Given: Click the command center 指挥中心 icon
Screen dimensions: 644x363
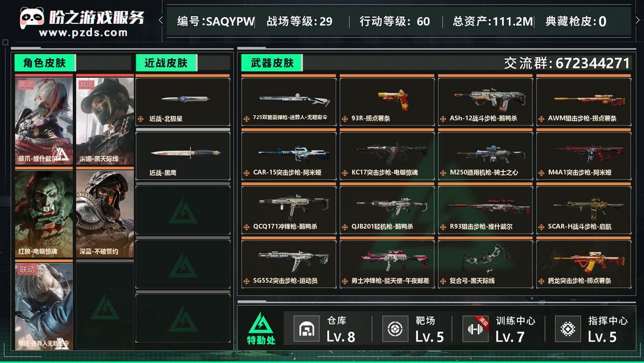Looking at the screenshot, I should point(568,328).
